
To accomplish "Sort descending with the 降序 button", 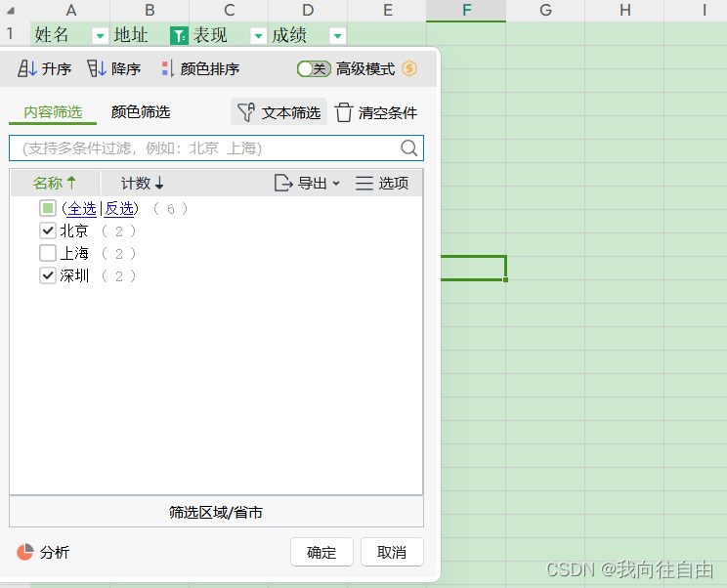I will point(114,69).
